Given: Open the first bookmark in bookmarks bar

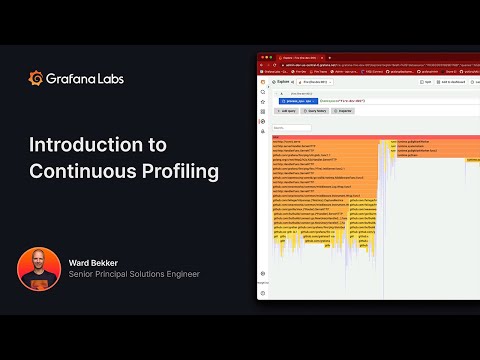Looking at the screenshot, I should click(x=274, y=72).
